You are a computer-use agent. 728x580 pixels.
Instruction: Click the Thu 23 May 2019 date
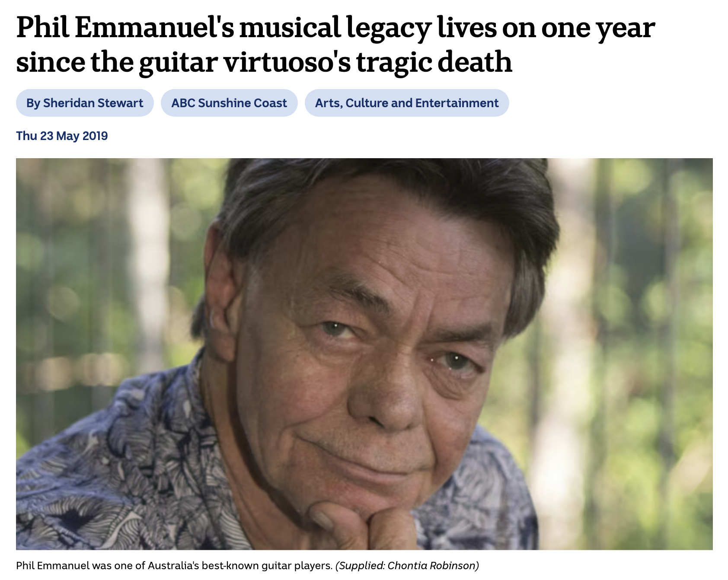click(x=62, y=136)
